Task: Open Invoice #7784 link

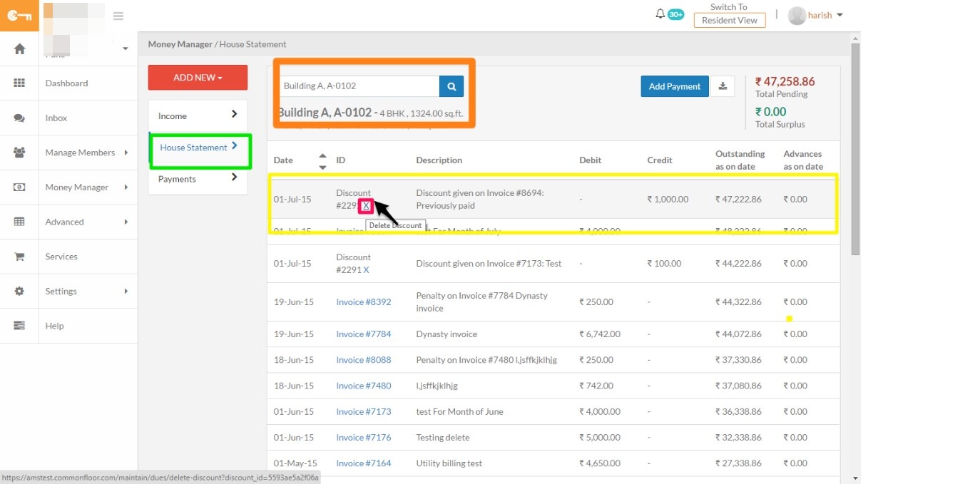Action: click(x=364, y=334)
